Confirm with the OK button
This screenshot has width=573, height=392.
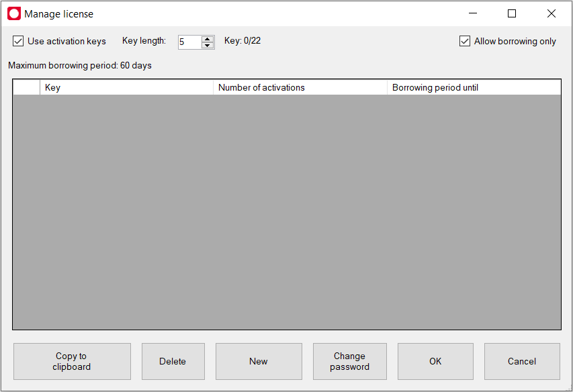click(x=435, y=362)
